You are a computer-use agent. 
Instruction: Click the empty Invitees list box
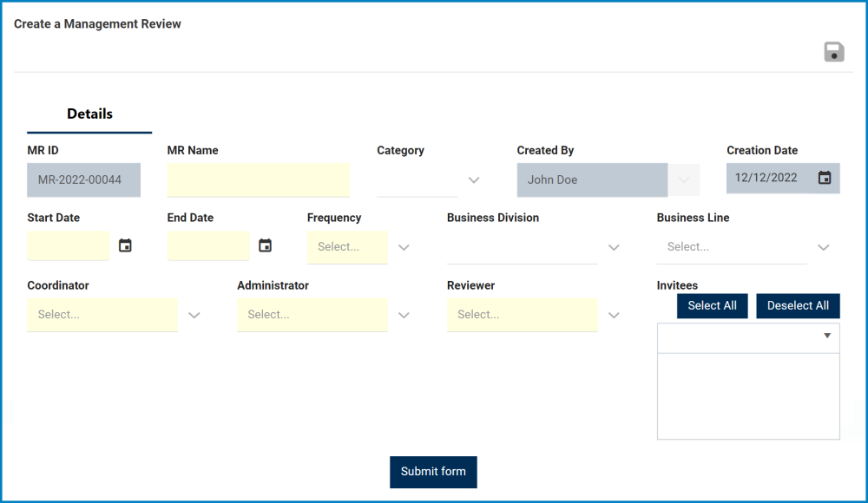(748, 395)
